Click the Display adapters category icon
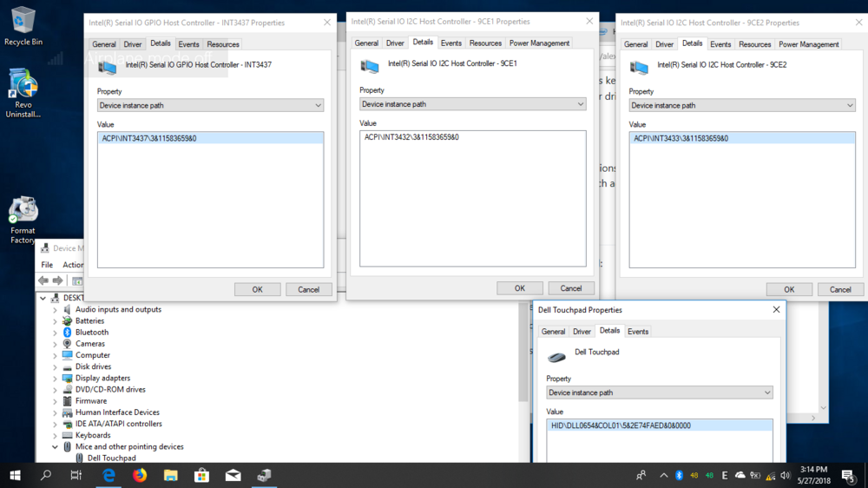Image resolution: width=868 pixels, height=488 pixels. [67, 378]
